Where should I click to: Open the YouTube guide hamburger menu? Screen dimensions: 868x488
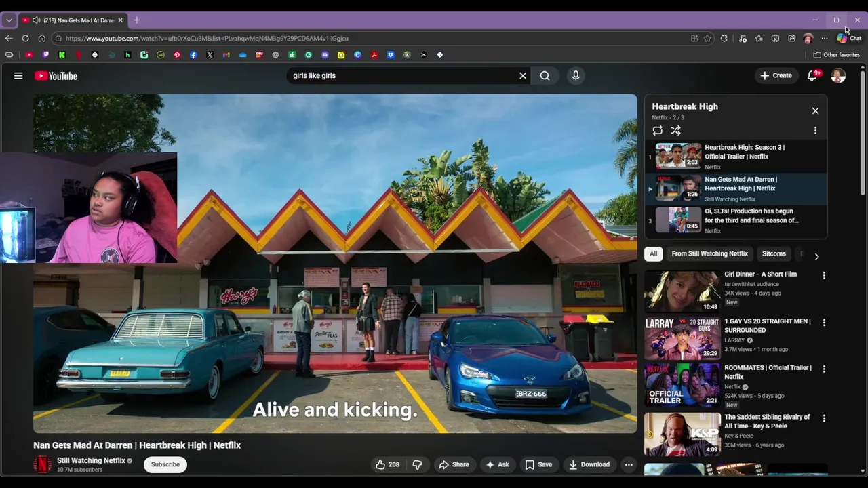coord(18,76)
